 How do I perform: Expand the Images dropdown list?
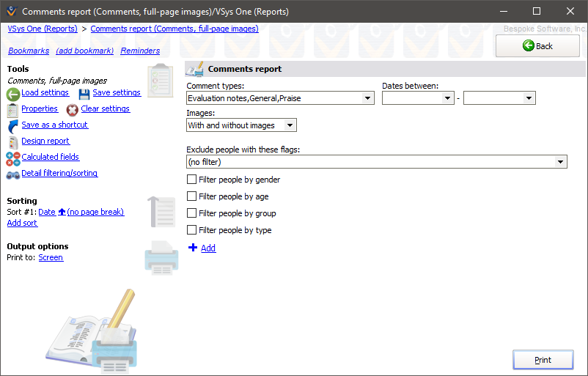coord(290,125)
